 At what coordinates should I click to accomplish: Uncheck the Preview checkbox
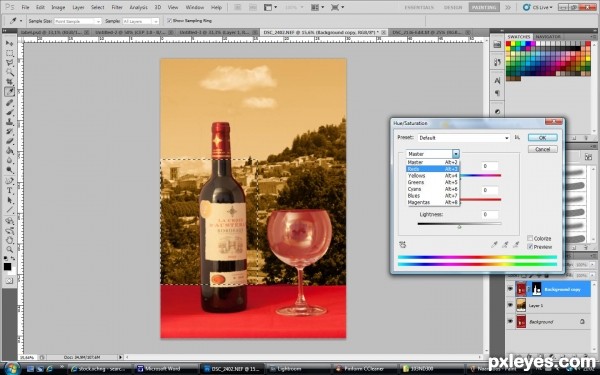(x=530, y=247)
